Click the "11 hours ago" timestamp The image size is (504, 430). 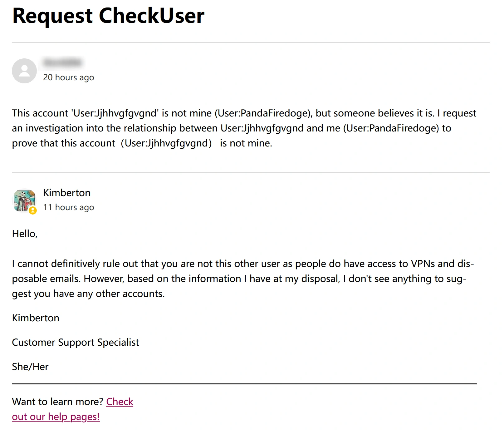(x=68, y=207)
